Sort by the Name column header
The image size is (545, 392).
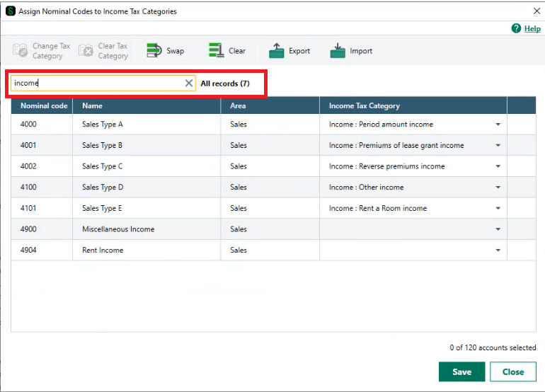click(x=147, y=105)
